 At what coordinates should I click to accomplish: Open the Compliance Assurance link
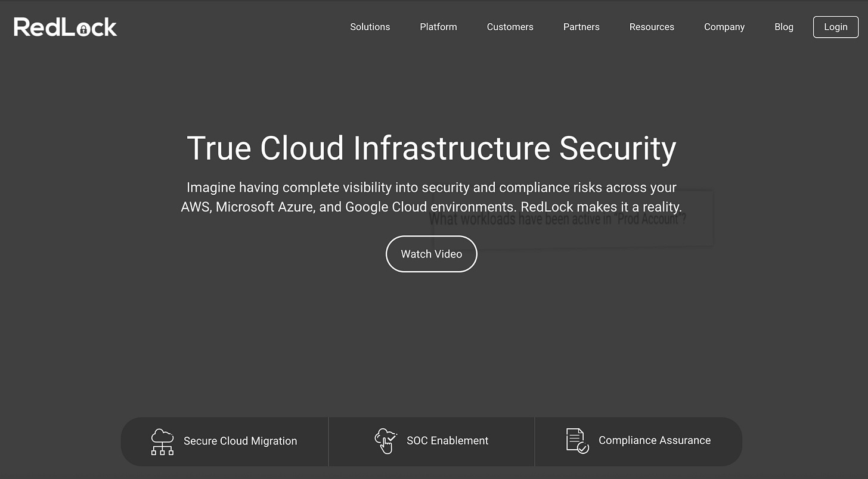click(x=638, y=441)
